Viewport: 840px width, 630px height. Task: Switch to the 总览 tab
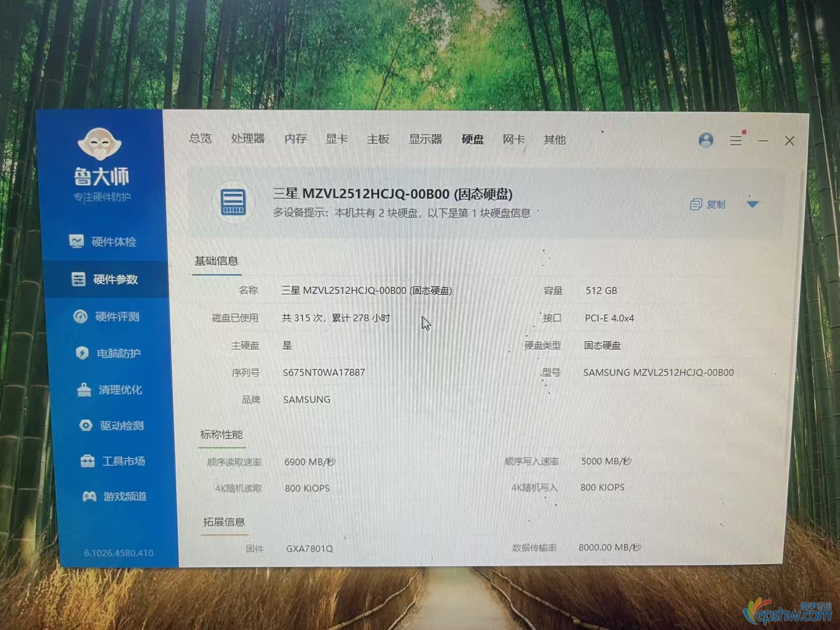(x=200, y=138)
